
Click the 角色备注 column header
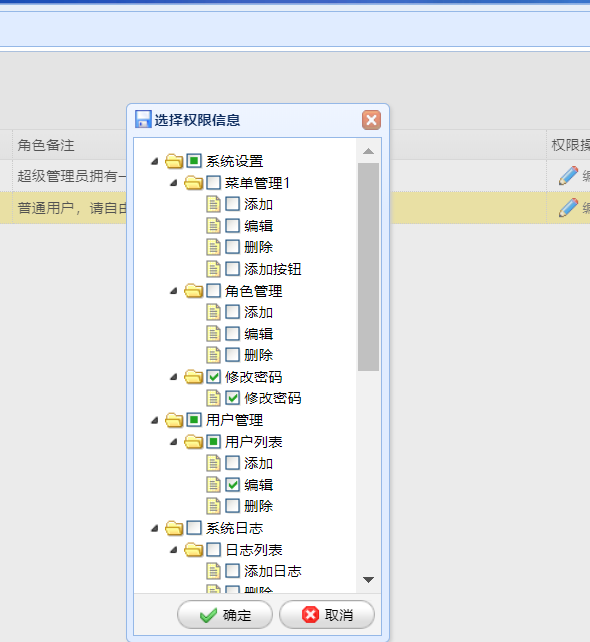click(x=46, y=145)
